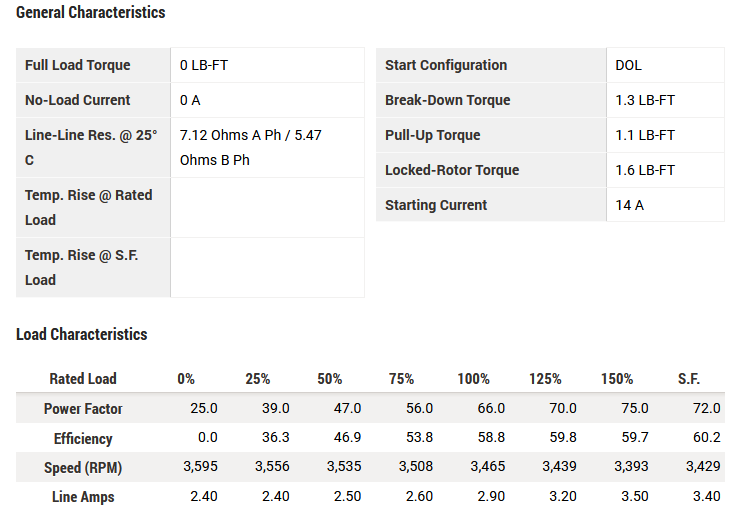Click the Temp. Rise @ Rated Load label
Screen dimensions: 741x521
pos(89,207)
